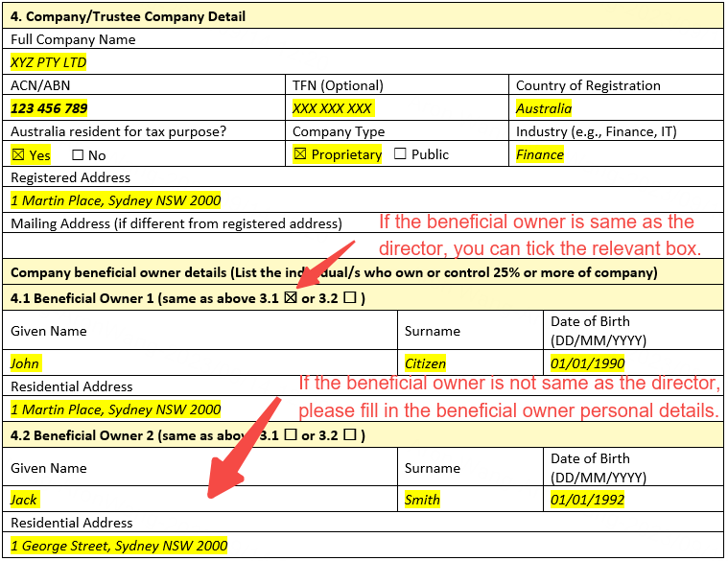This screenshot has height=561, width=728.
Task: Click the Surname label above Citizen
Action: (433, 331)
